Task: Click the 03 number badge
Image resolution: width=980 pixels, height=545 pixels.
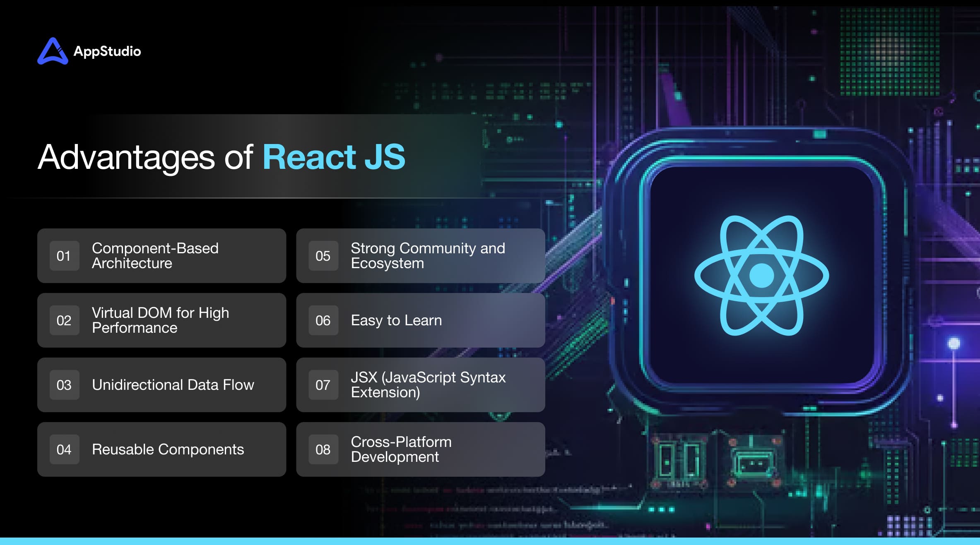Action: (64, 385)
